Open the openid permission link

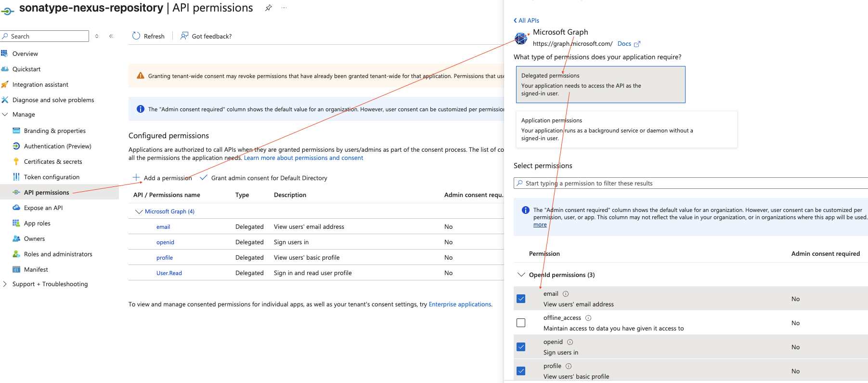(165, 242)
